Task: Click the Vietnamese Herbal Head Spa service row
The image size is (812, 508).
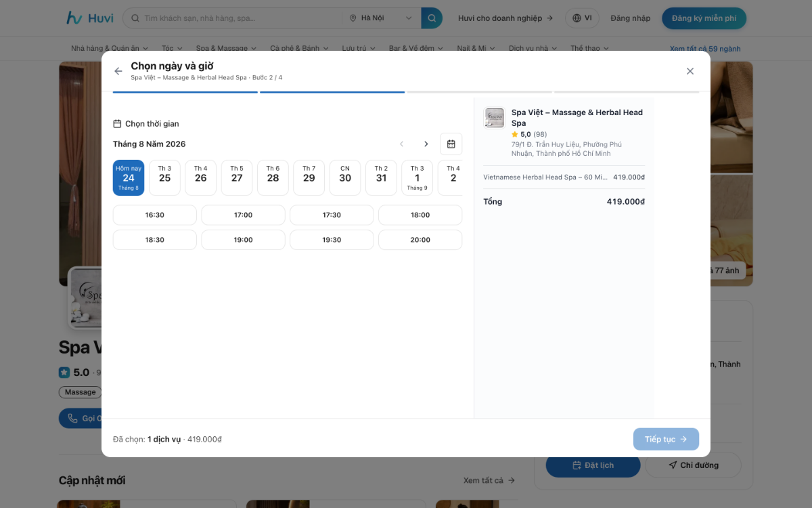Action: tap(564, 177)
